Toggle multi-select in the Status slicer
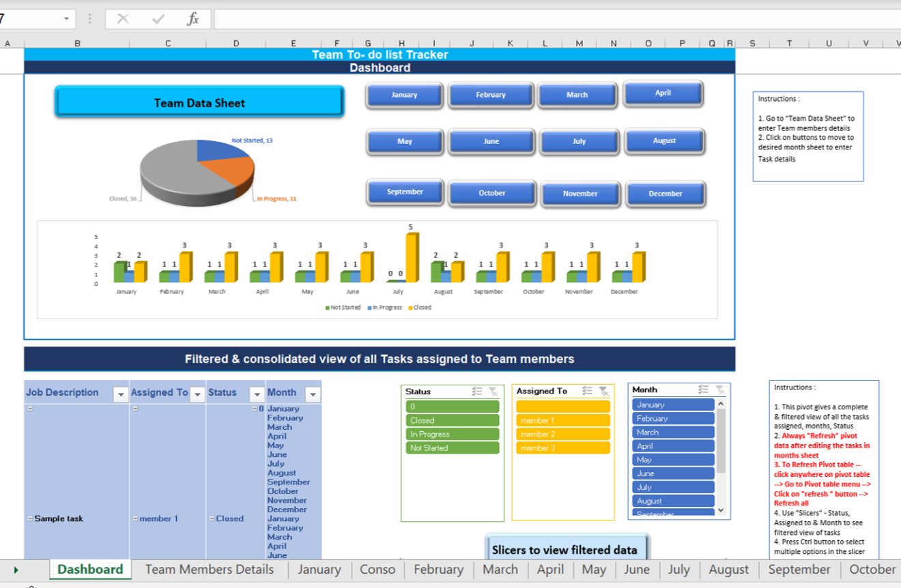The height and width of the screenshot is (588, 901). click(x=476, y=392)
